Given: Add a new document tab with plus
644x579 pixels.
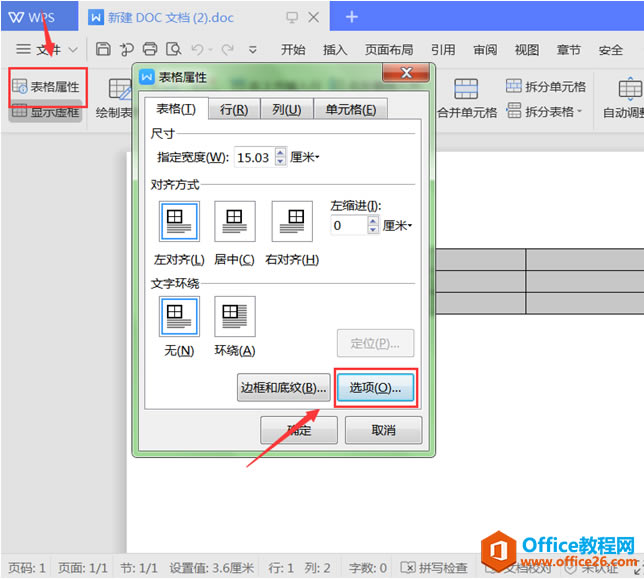Looking at the screenshot, I should click(352, 17).
